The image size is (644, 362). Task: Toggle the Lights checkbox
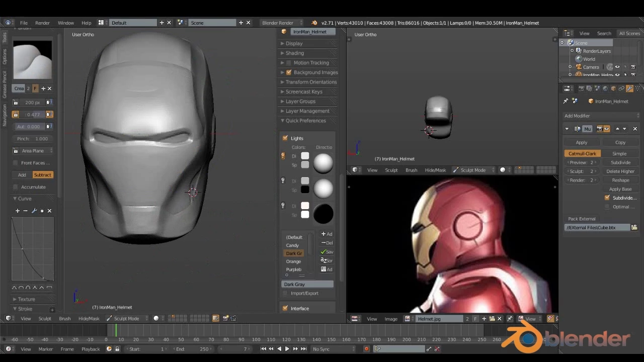click(x=285, y=138)
